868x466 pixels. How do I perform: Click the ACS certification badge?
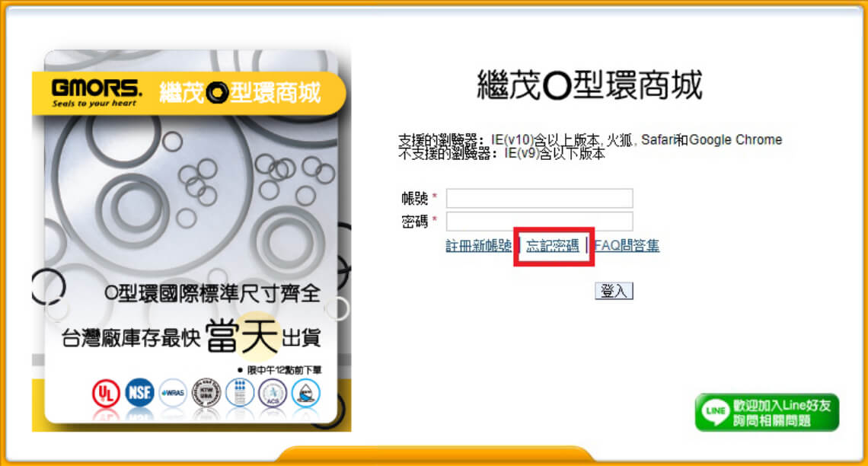coord(273,394)
